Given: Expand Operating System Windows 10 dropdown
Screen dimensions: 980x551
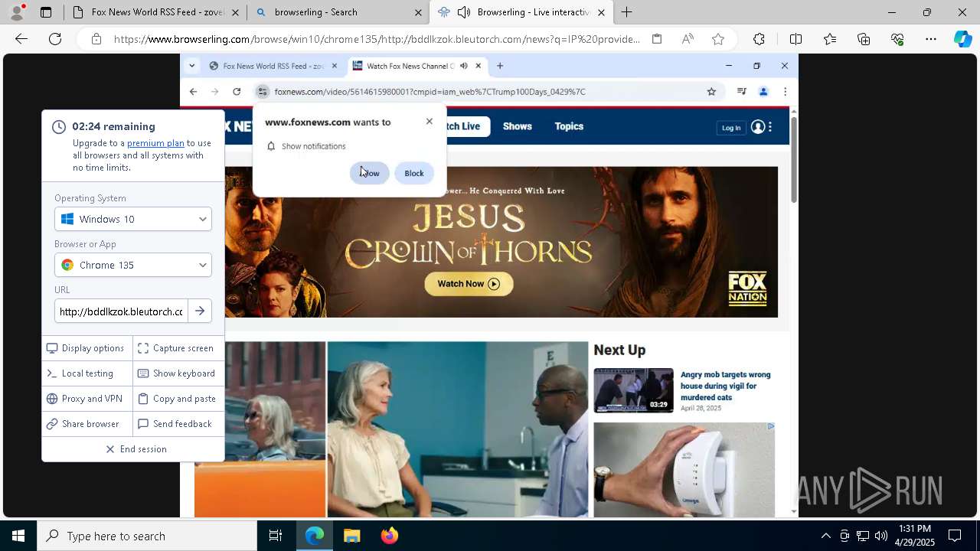Looking at the screenshot, I should coord(133,219).
